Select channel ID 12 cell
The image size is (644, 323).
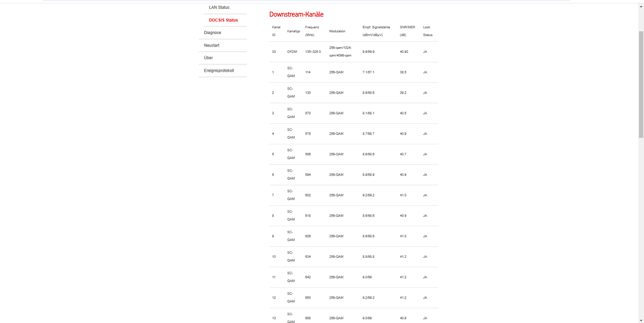[273, 297]
